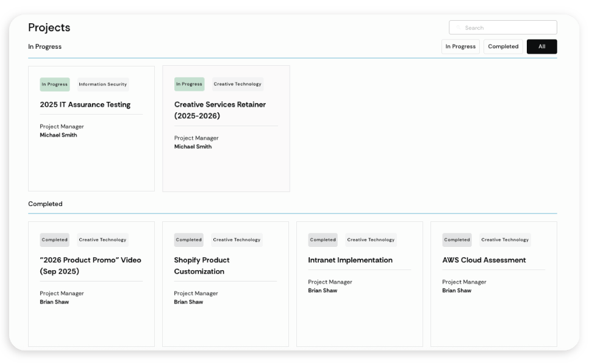589x364 pixels.
Task: Click Brian Shaw on AWS Cloud Assessment card
Action: (457, 290)
